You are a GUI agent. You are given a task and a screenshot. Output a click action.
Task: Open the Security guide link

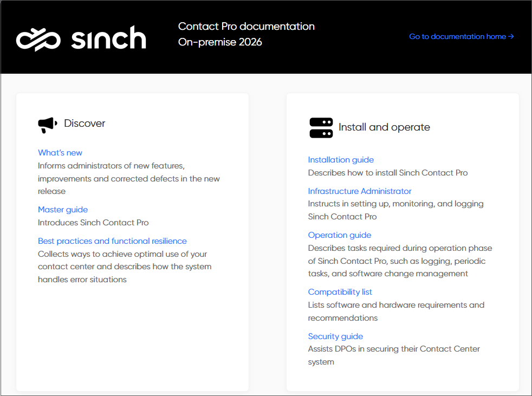335,336
